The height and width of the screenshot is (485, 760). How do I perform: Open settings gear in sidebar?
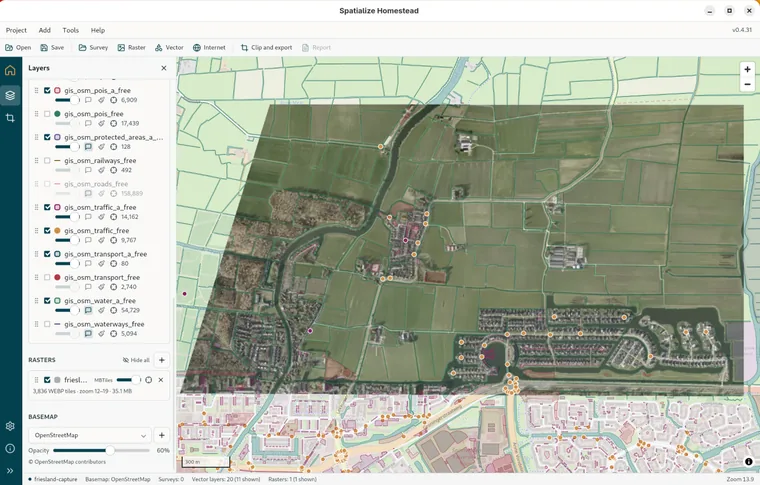pos(10,426)
